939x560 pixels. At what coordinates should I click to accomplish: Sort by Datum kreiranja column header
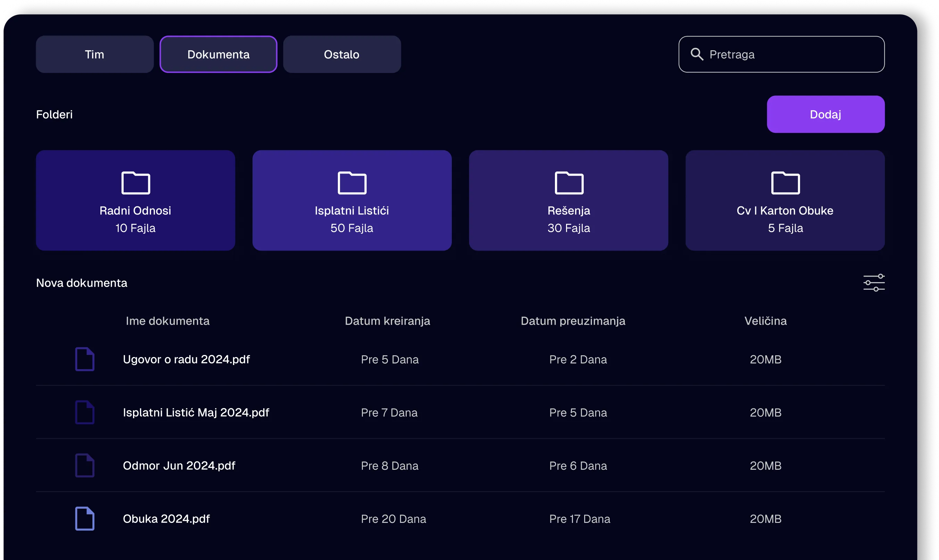pyautogui.click(x=388, y=321)
